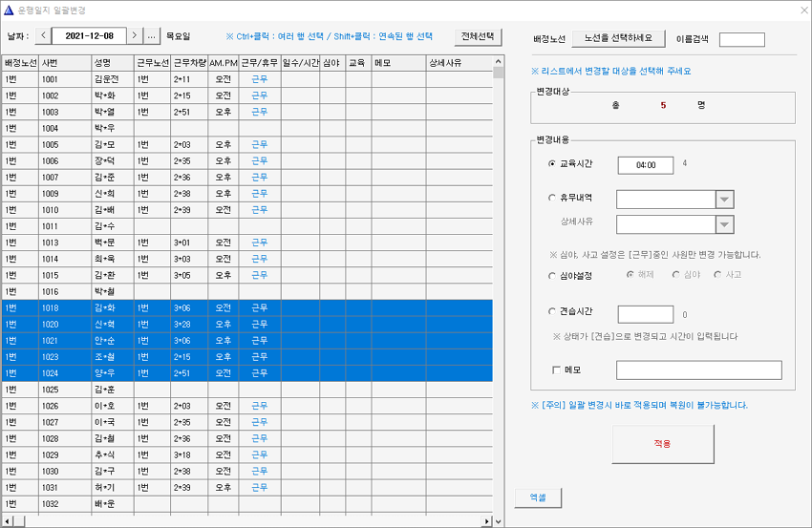Click the date field 2021-12-08
This screenshot has width=812, height=528.
point(90,35)
